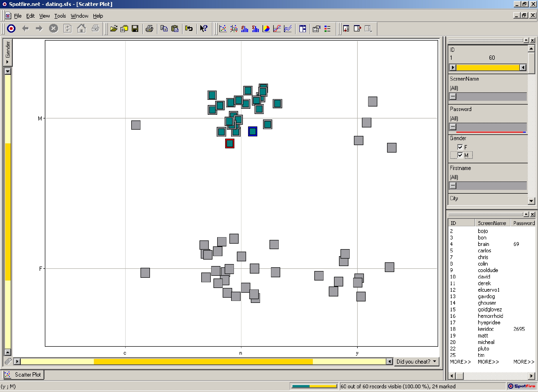The height and width of the screenshot is (392, 538).
Task: Click MORE>> under the ScreenName column
Action: click(488, 362)
